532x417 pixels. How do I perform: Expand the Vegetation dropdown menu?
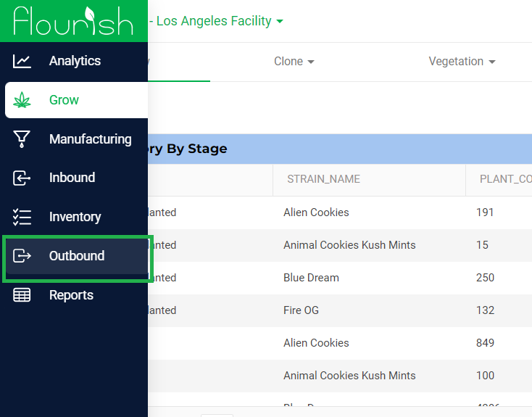(x=462, y=62)
